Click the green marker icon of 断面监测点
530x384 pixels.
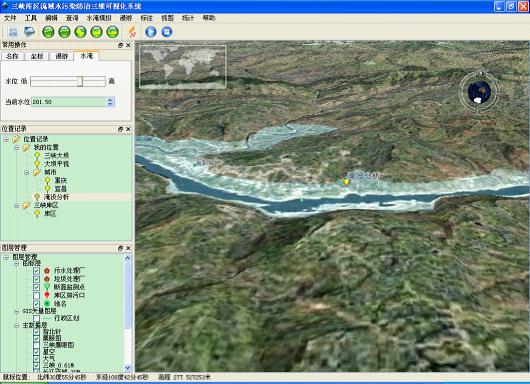coord(47,287)
